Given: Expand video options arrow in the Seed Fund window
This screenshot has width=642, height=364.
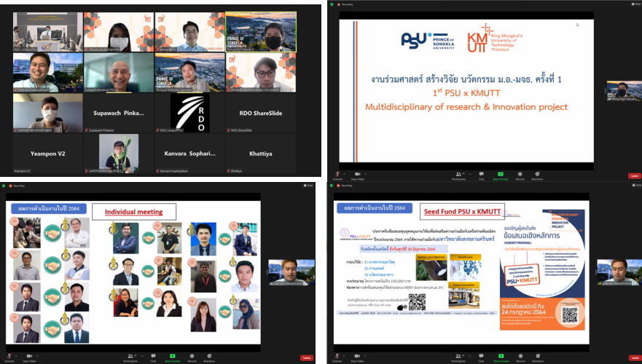Looking at the screenshot, I should (x=365, y=356).
